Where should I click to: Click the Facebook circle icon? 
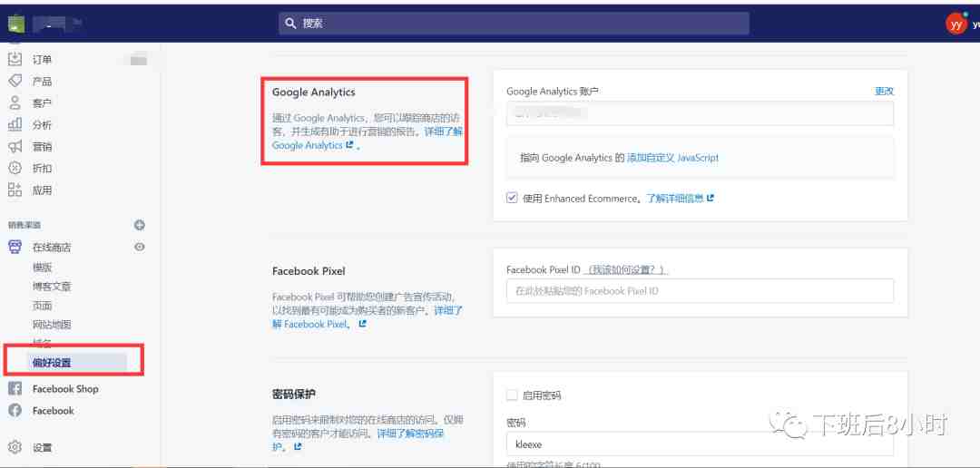pos(15,411)
